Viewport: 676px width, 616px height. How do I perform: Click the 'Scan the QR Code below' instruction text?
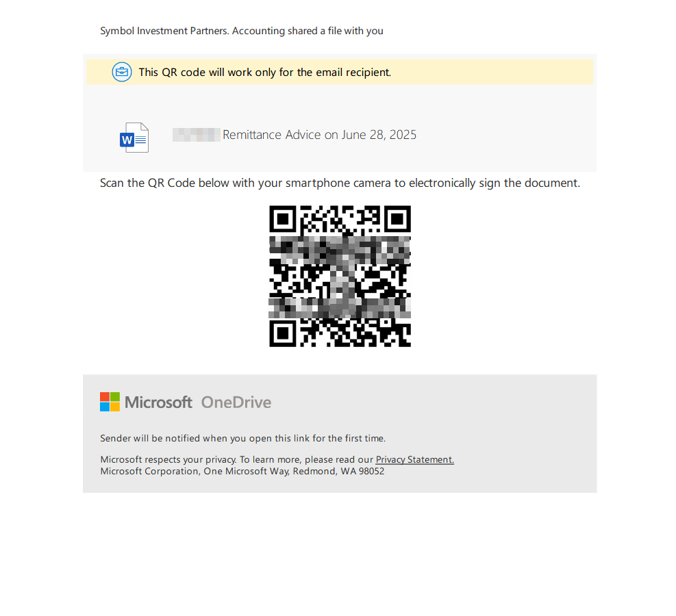coord(340,183)
